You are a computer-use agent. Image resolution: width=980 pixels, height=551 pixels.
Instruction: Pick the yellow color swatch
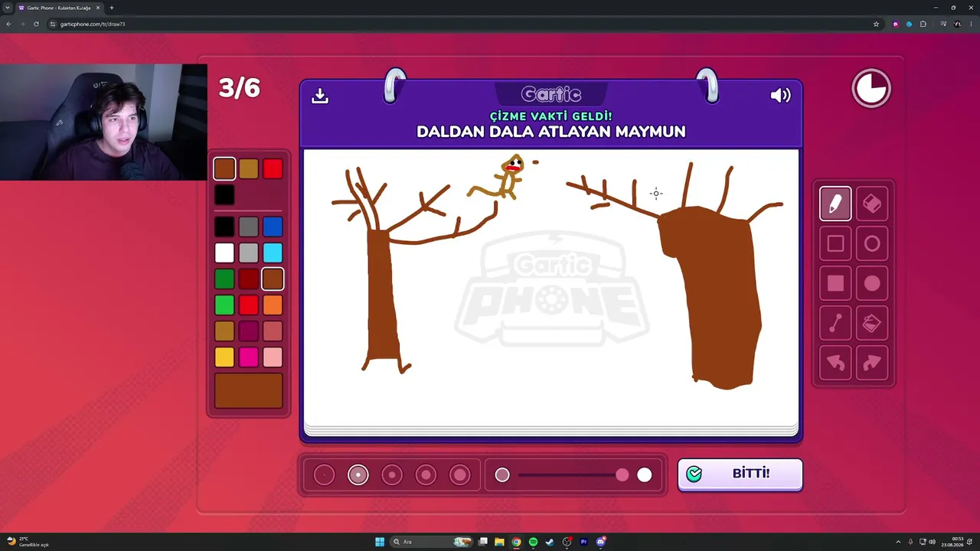point(224,357)
